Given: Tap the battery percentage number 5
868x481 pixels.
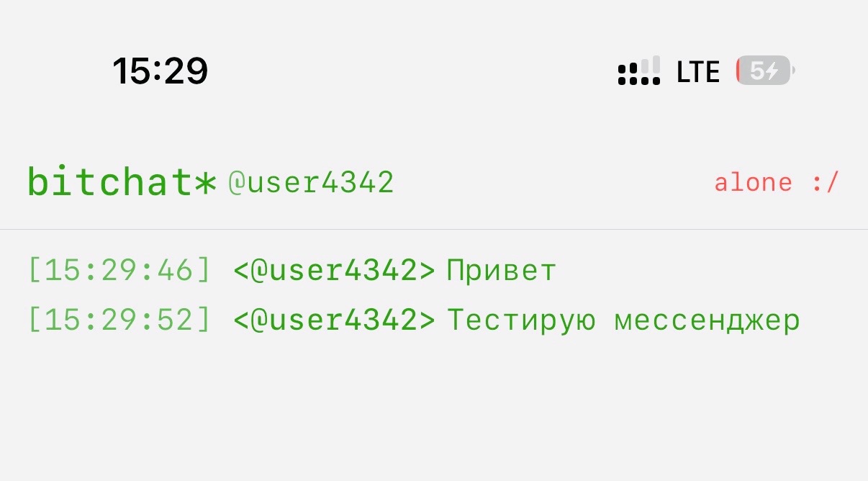Looking at the screenshot, I should click(756, 71).
